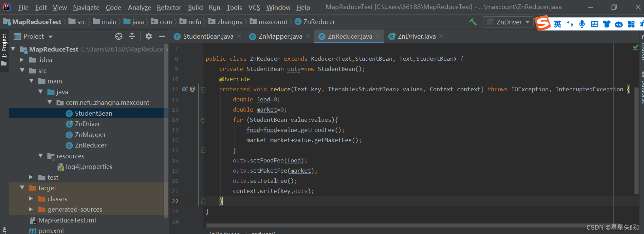Open the Navigate menu
This screenshot has width=644, height=234.
[86, 7]
